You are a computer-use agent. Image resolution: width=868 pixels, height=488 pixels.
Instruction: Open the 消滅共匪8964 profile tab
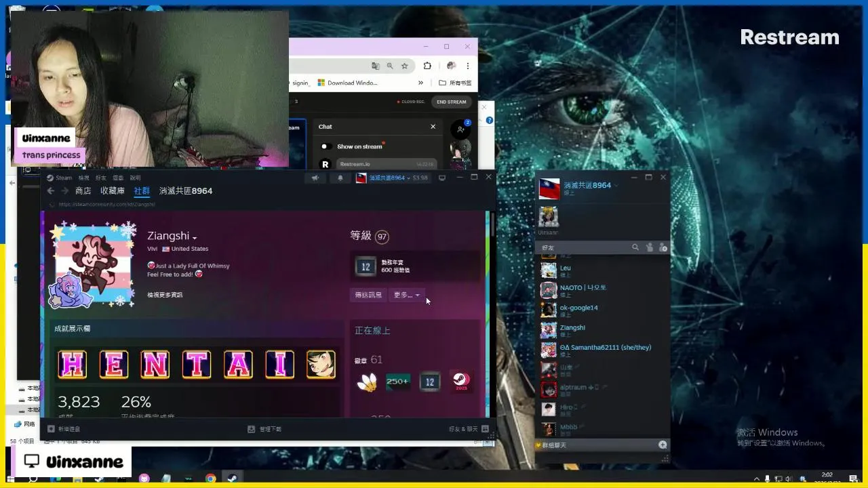click(x=186, y=191)
